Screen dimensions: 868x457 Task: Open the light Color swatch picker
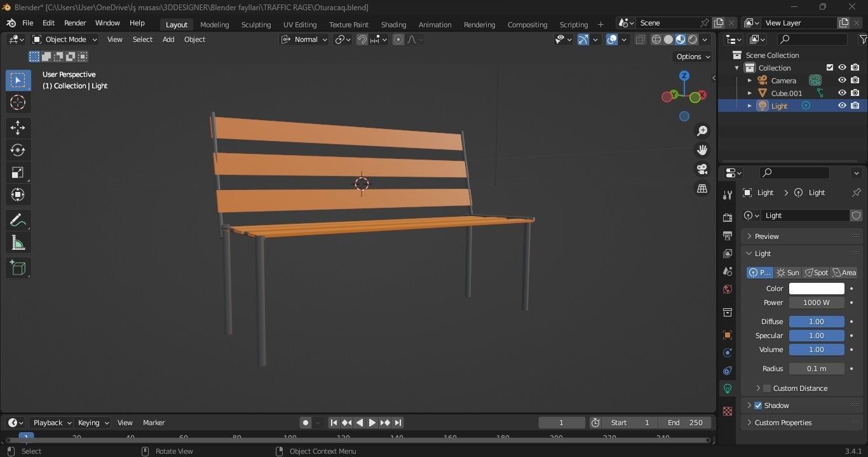click(817, 289)
